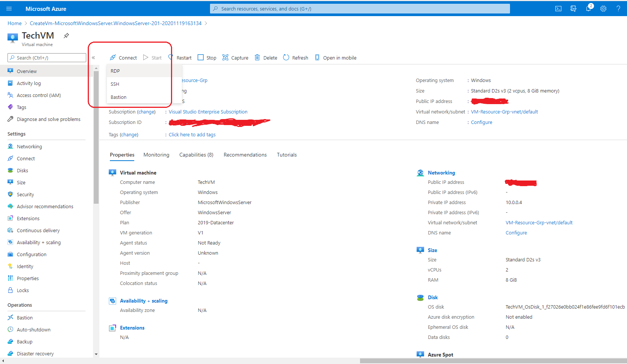Click the horizontal scrollbar at bottom
Image resolution: width=627 pixels, height=364 pixels.
493,361
